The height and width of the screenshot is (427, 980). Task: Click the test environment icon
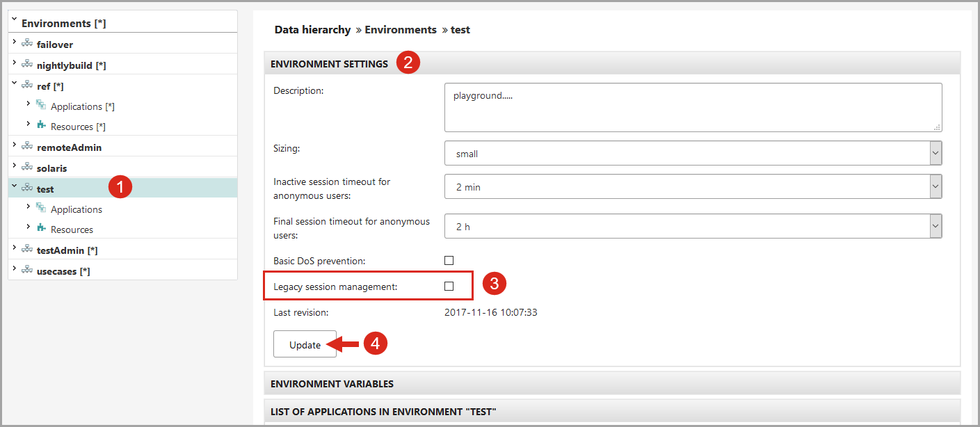(27, 188)
